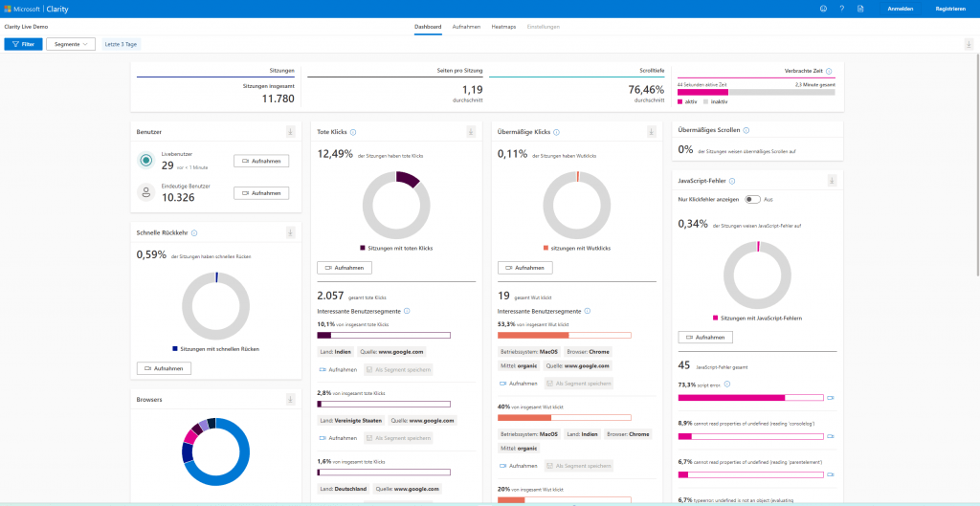Show info for Übermäßiges Scrollen

coord(746,130)
